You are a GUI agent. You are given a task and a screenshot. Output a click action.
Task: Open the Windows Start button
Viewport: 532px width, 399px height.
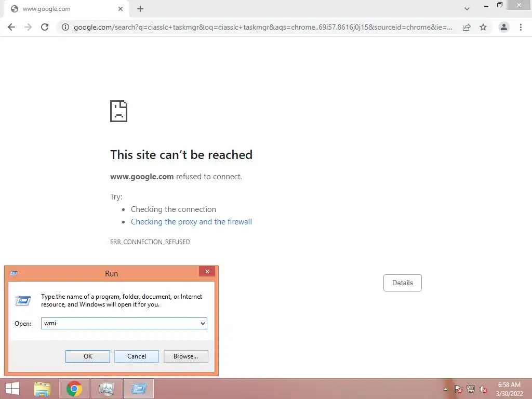tap(12, 389)
